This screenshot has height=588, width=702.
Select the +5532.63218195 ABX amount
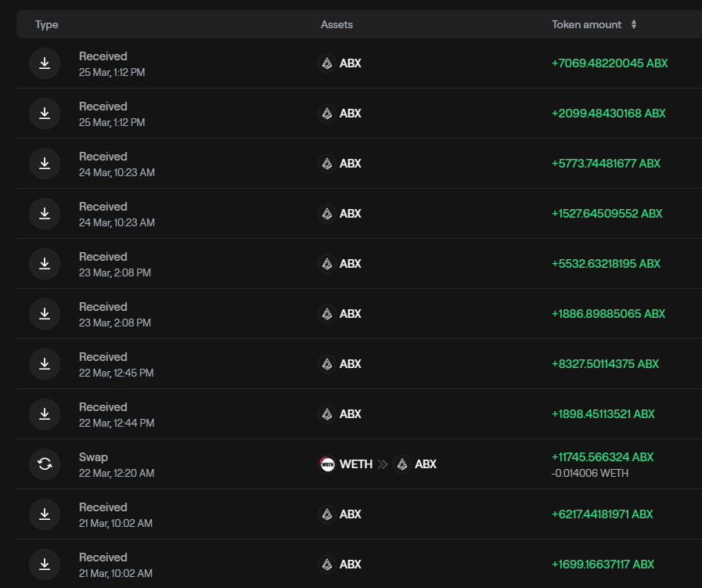(x=607, y=264)
